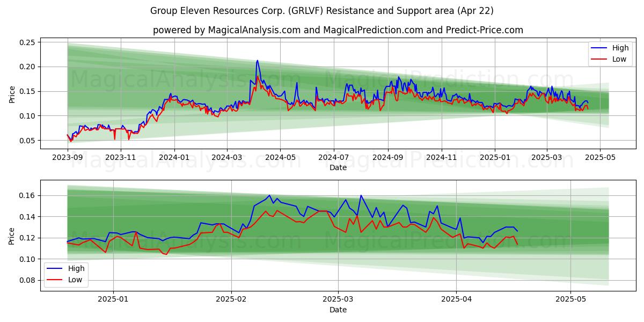Click 'Low' in the bottom chart legend
This screenshot has height=322, width=644.
[x=75, y=280]
